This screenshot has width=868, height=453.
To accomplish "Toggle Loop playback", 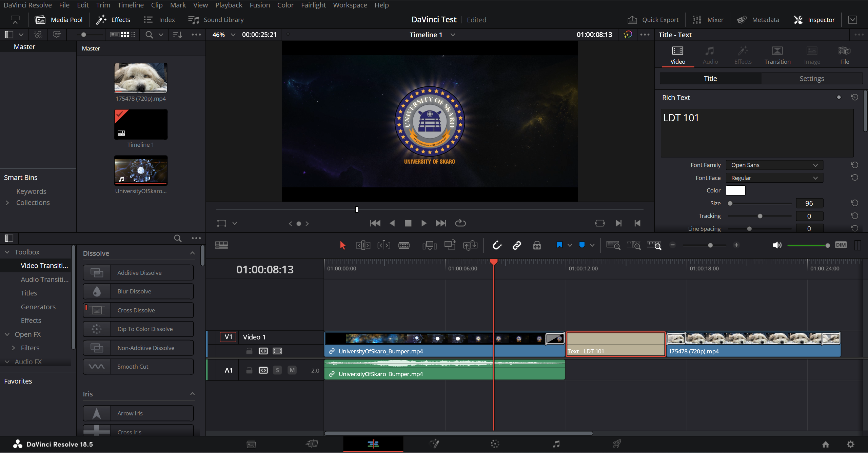I will pyautogui.click(x=460, y=223).
